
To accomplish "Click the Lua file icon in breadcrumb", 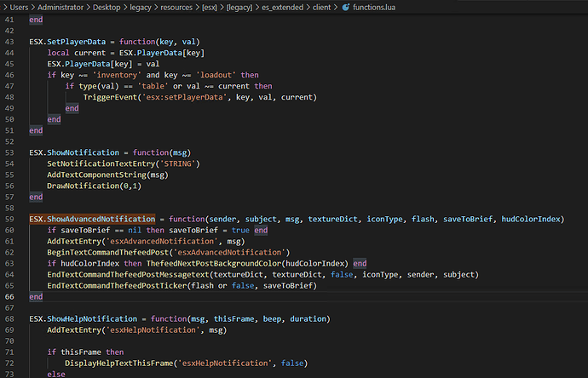I will pyautogui.click(x=346, y=7).
